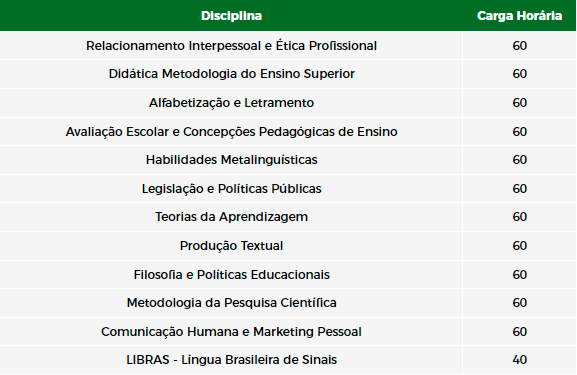Click the 60 hours value for Produção Textual
This screenshot has width=577, height=375.
pyautogui.click(x=520, y=245)
